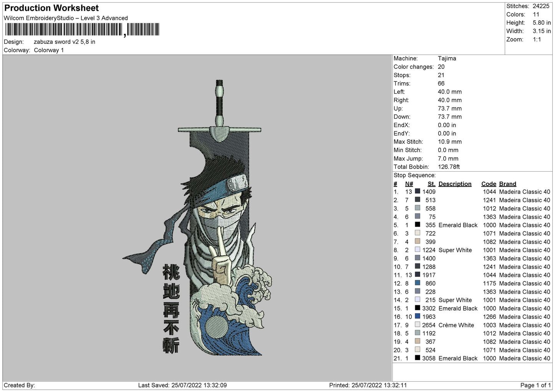Click the Color changes value 20
The height and width of the screenshot is (392, 555).
(441, 67)
